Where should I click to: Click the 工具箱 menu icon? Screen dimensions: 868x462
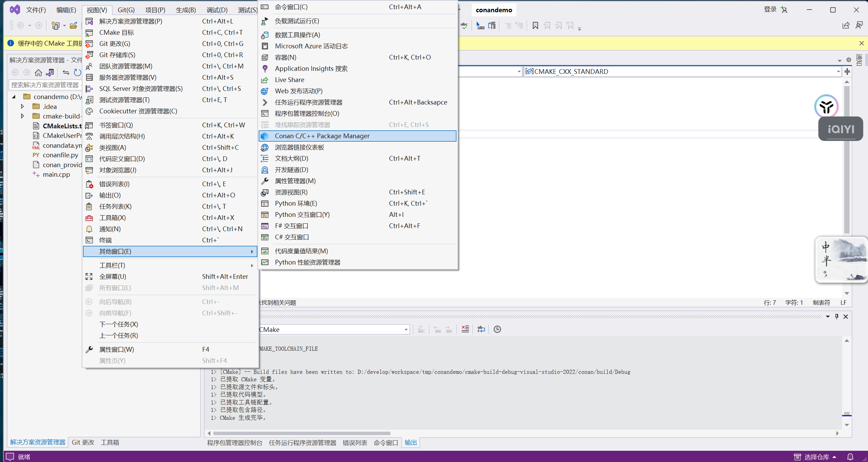pyautogui.click(x=89, y=218)
